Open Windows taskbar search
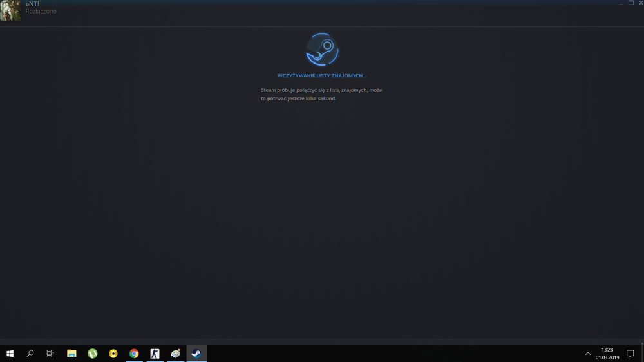The height and width of the screenshot is (362, 644). click(x=30, y=354)
